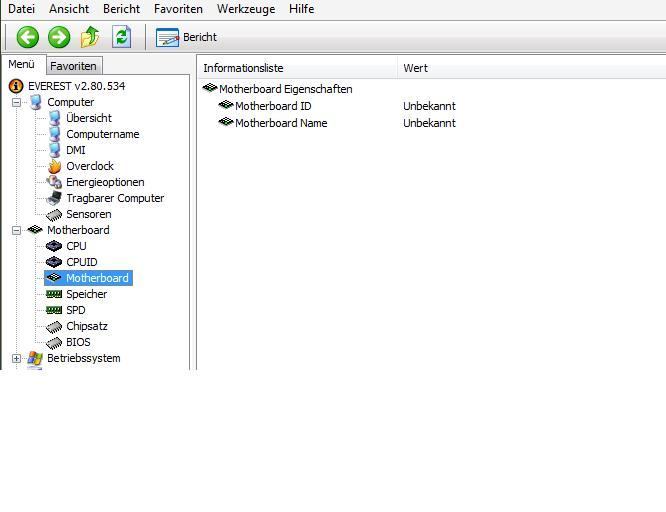This screenshot has height=512, width=666.
Task: Click the DMI monitor icon
Action: click(54, 150)
